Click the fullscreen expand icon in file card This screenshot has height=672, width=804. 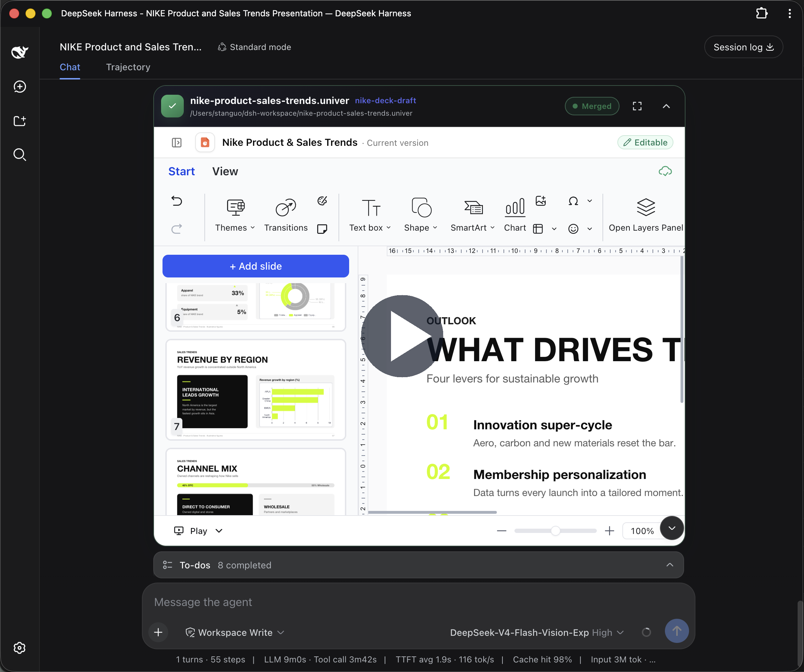point(637,106)
